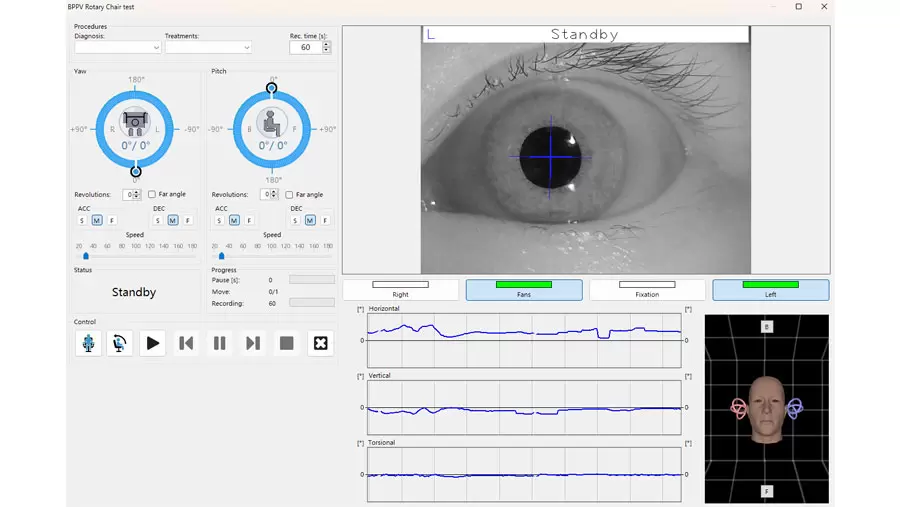Open the Diagnosis dropdown
900x507 pixels.
[x=117, y=47]
